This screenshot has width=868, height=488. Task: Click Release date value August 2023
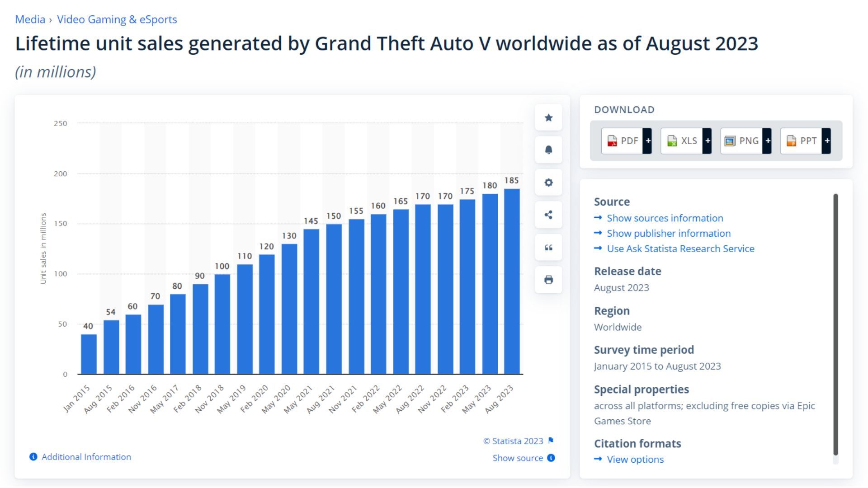pos(621,288)
